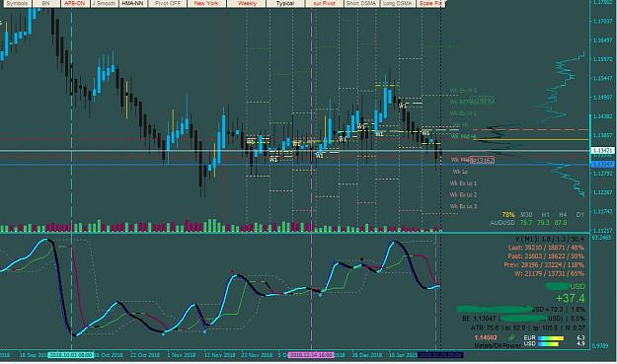This screenshot has height=364, width=617.
Task: Click the Wk Lo level label
Action: point(460,172)
